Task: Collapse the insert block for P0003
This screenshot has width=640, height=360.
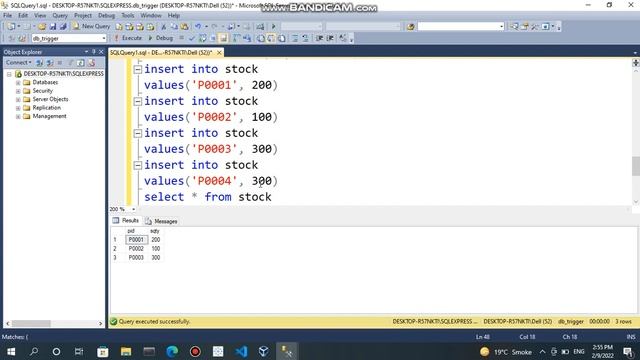Action: point(138,133)
